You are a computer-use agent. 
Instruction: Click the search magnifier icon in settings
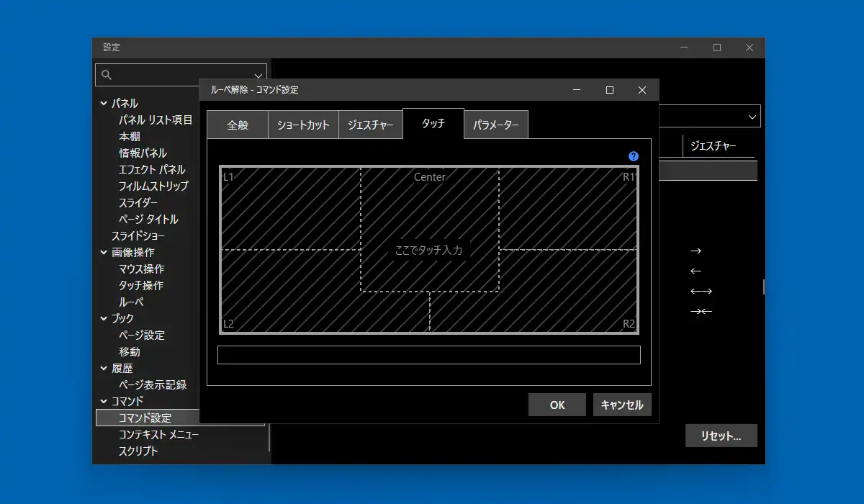point(107,75)
